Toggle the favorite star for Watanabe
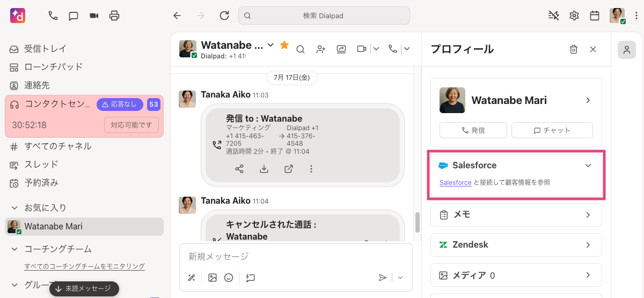Viewport: 644px width, 298px height. [284, 45]
